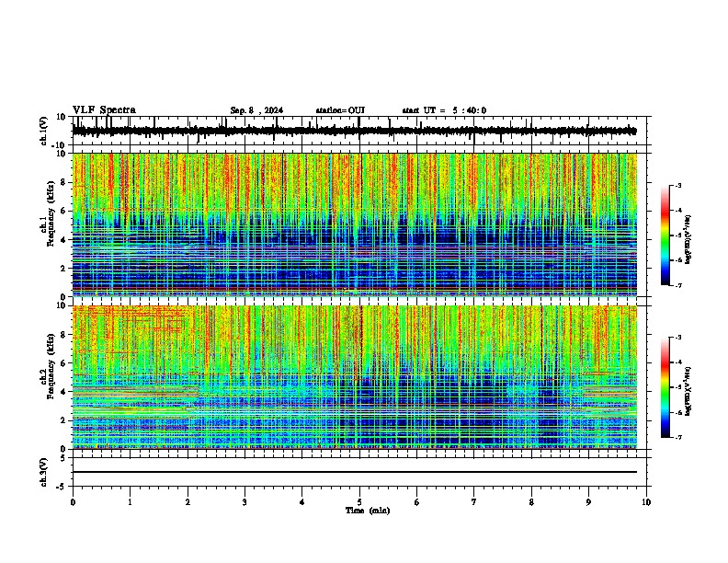
Task: Click the ch.2 color bar log(PSD) label
Action: pos(688,391)
